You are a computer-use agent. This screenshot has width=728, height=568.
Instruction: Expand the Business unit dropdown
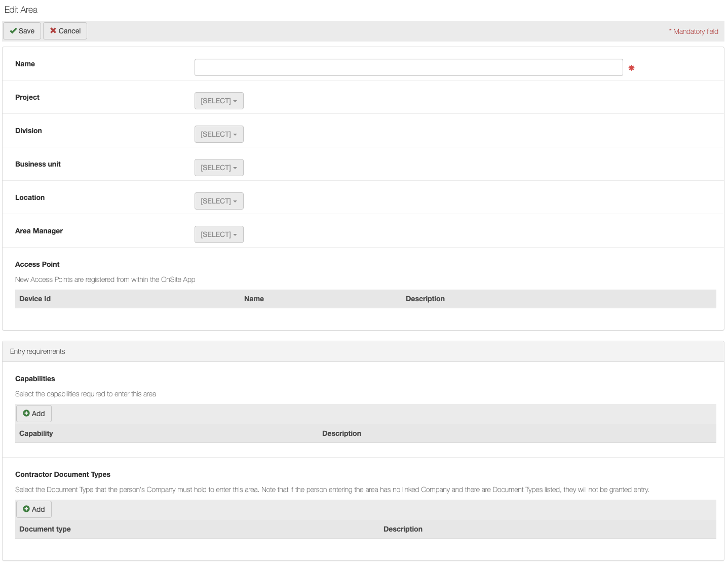219,168
